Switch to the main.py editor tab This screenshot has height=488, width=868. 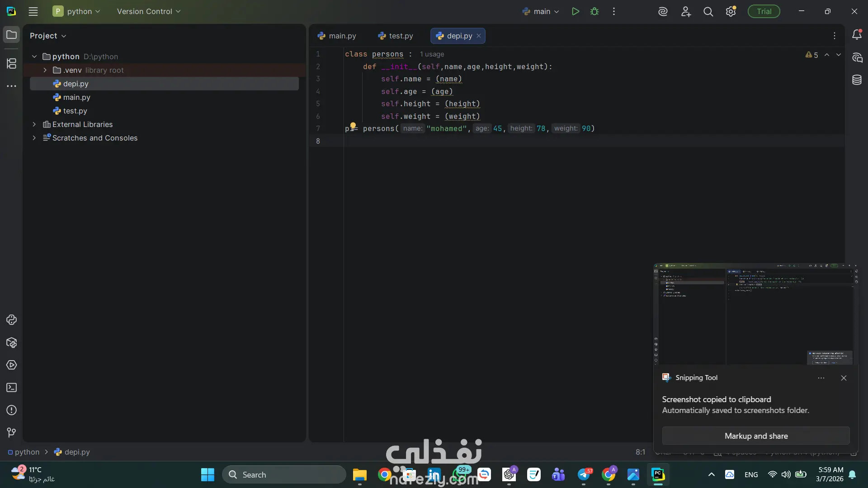[x=337, y=36]
